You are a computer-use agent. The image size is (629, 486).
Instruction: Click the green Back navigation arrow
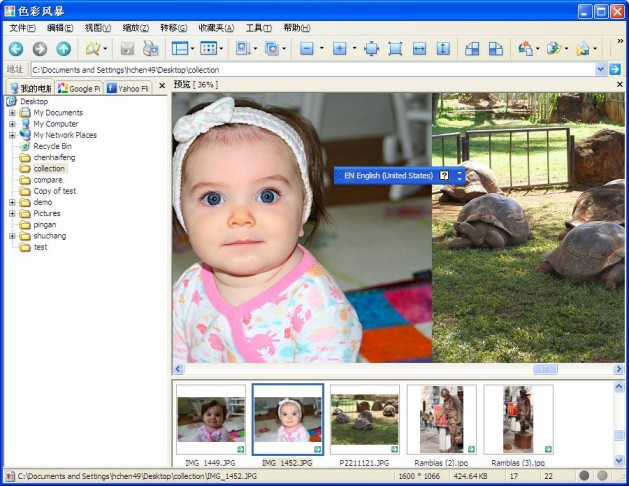tap(15, 48)
